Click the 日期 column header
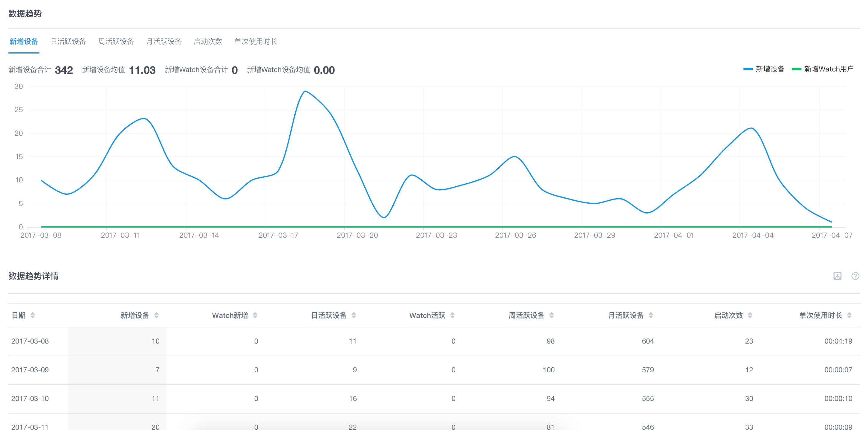Screen dimensions: 868x430 tap(19, 315)
